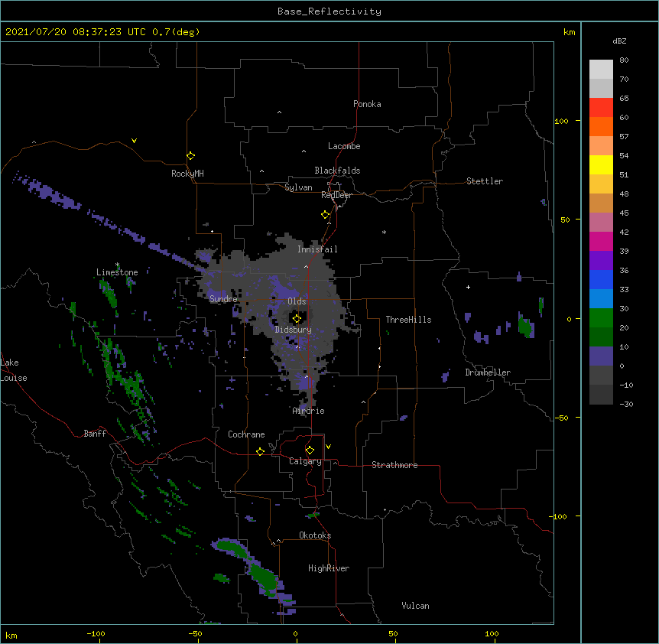Click the -50 tick on the horizontal axis

click(195, 634)
